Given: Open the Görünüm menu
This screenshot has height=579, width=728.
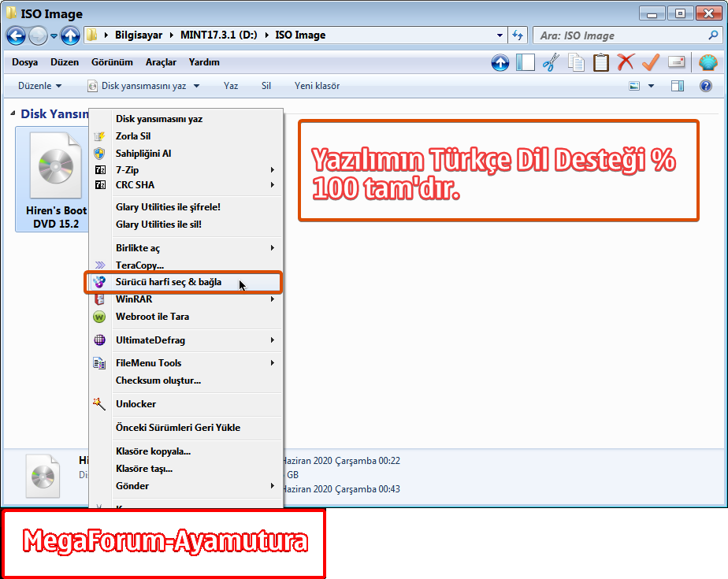Looking at the screenshot, I should point(112,62).
